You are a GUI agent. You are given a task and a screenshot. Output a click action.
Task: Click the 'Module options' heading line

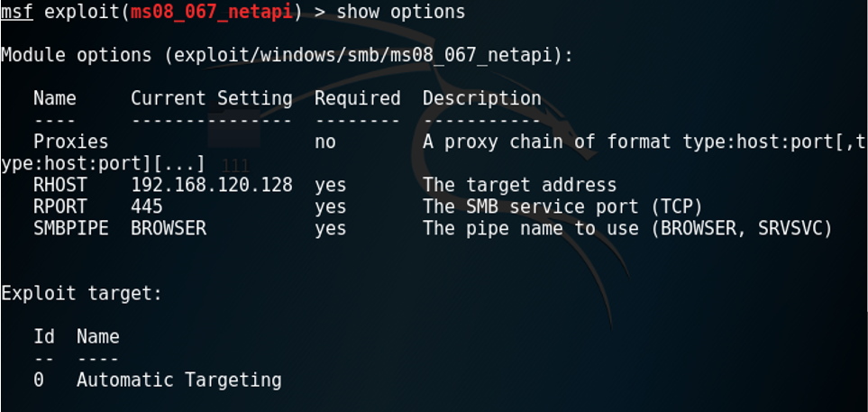pyautogui.click(x=287, y=56)
